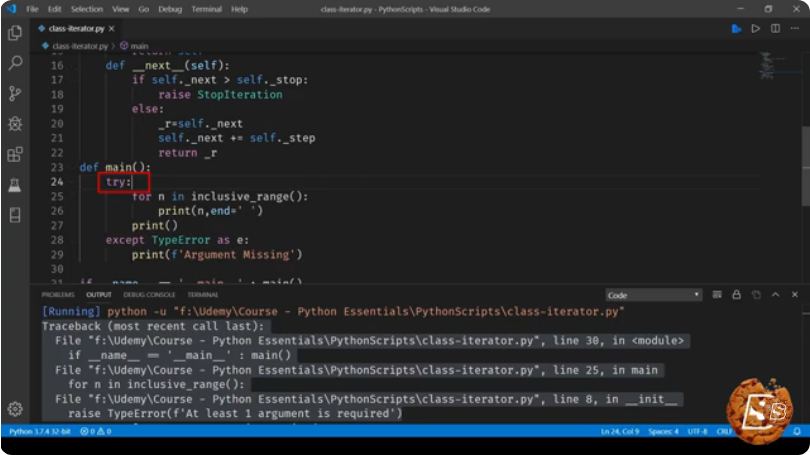Change Spaces: 4 indentation setting
The height and width of the screenshot is (455, 810).
pos(664,432)
